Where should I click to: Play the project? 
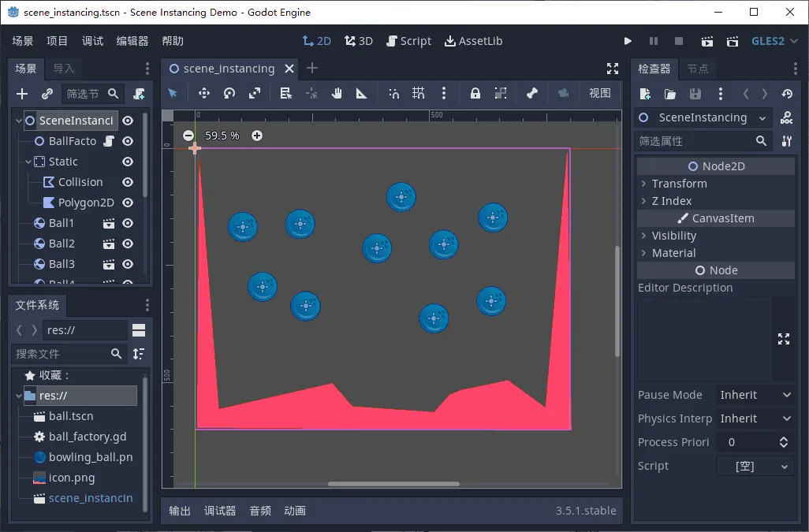628,41
